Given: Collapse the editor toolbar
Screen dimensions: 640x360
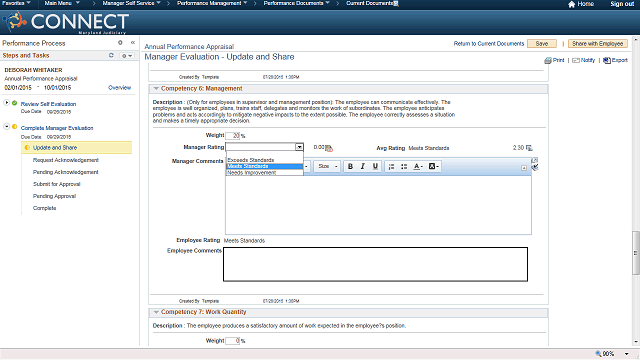Looking at the screenshot, I should tap(524, 168).
